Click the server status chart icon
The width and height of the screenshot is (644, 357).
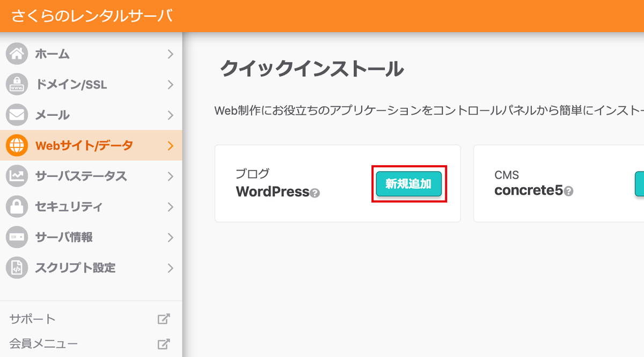tap(17, 176)
